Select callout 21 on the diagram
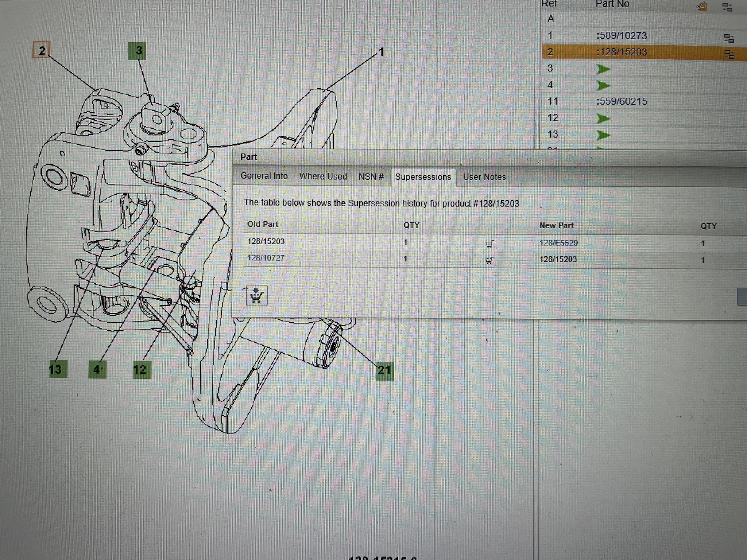747x560 pixels. [x=384, y=371]
